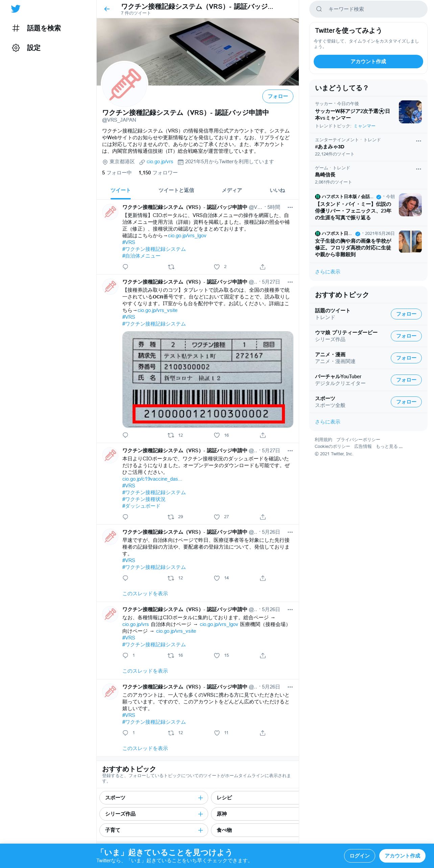This screenshot has height=868, width=434.
Task: Open 話題を検索 explore page
Action: point(37,28)
